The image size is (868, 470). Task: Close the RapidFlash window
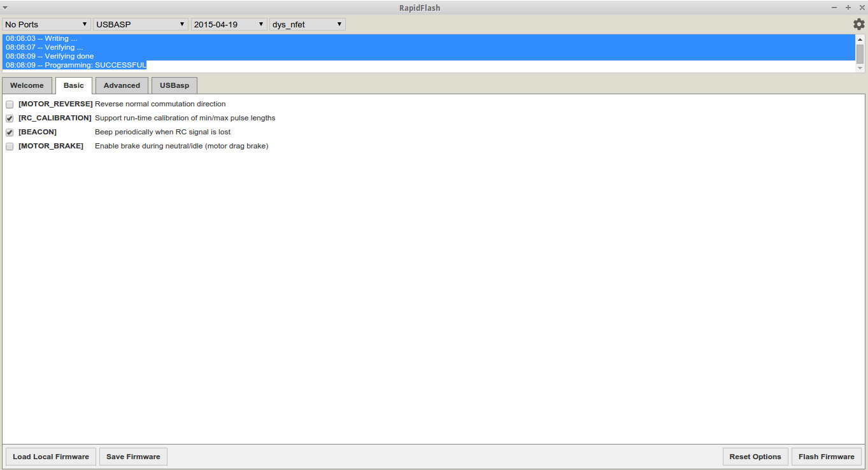pos(862,8)
